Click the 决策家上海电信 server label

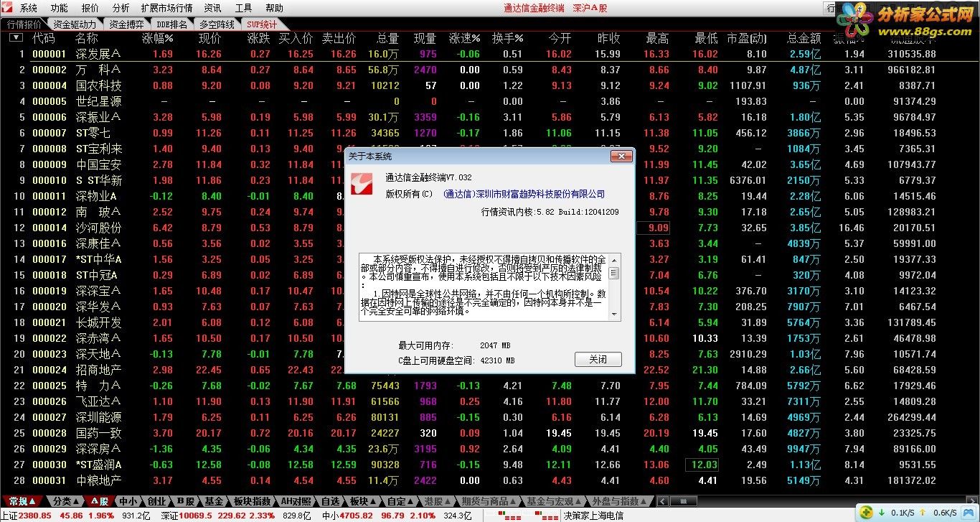(x=593, y=516)
